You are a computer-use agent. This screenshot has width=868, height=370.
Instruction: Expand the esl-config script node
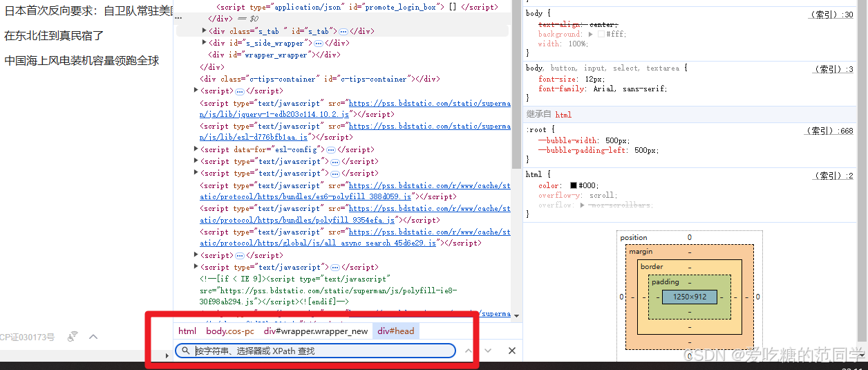point(196,149)
